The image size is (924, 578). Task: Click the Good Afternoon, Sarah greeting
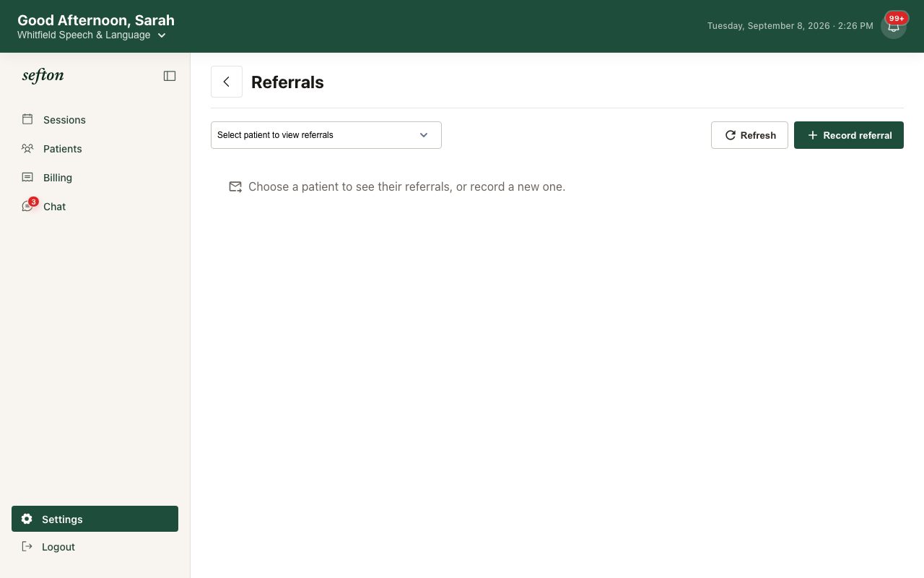(96, 20)
